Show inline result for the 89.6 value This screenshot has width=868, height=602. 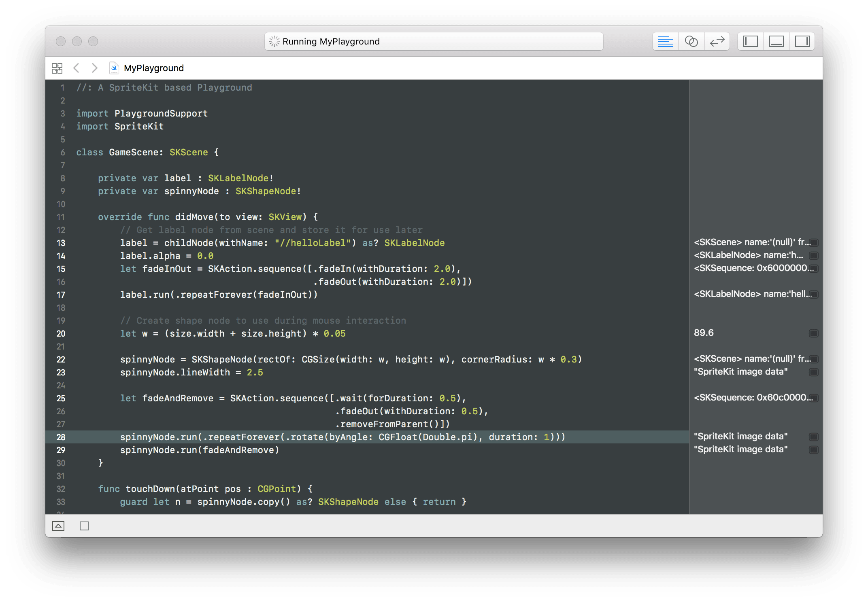(813, 333)
